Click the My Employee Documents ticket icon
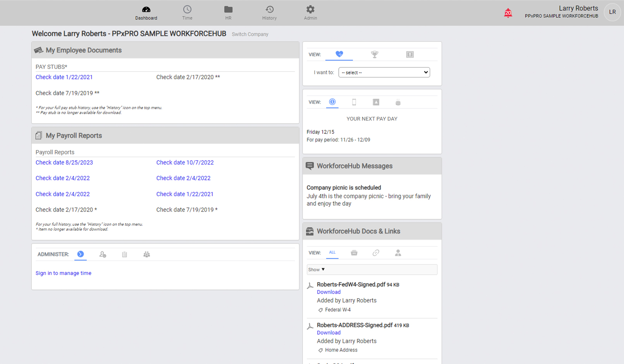The image size is (624, 364). coord(38,50)
